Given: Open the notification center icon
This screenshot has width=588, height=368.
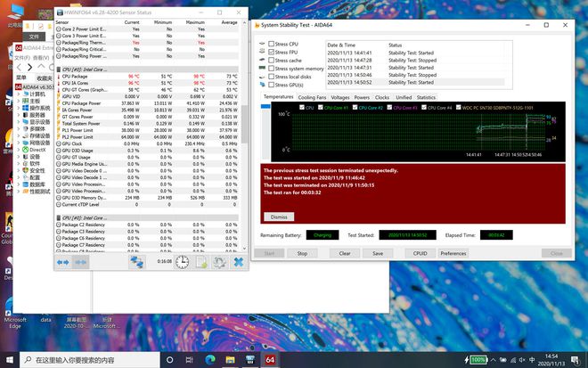Looking at the screenshot, I should click(575, 360).
